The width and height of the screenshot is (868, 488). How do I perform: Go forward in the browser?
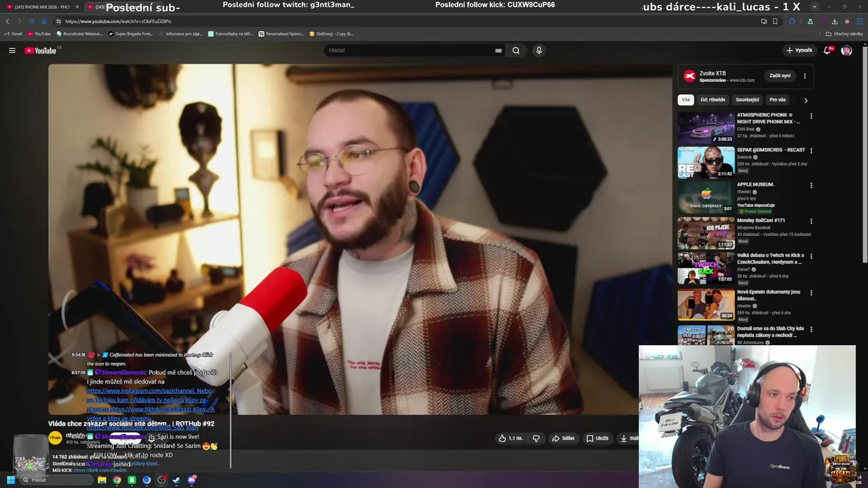(20, 21)
